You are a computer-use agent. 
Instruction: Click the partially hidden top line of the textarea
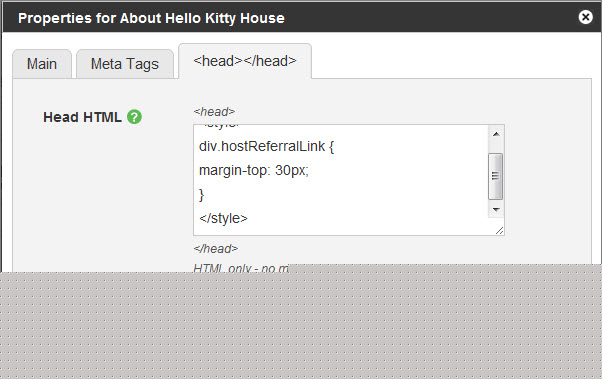221,126
